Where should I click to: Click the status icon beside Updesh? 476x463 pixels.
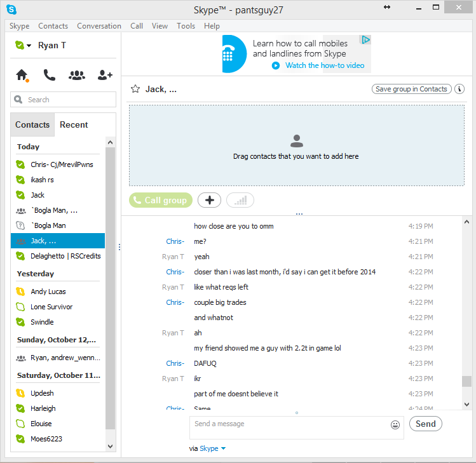pos(20,393)
